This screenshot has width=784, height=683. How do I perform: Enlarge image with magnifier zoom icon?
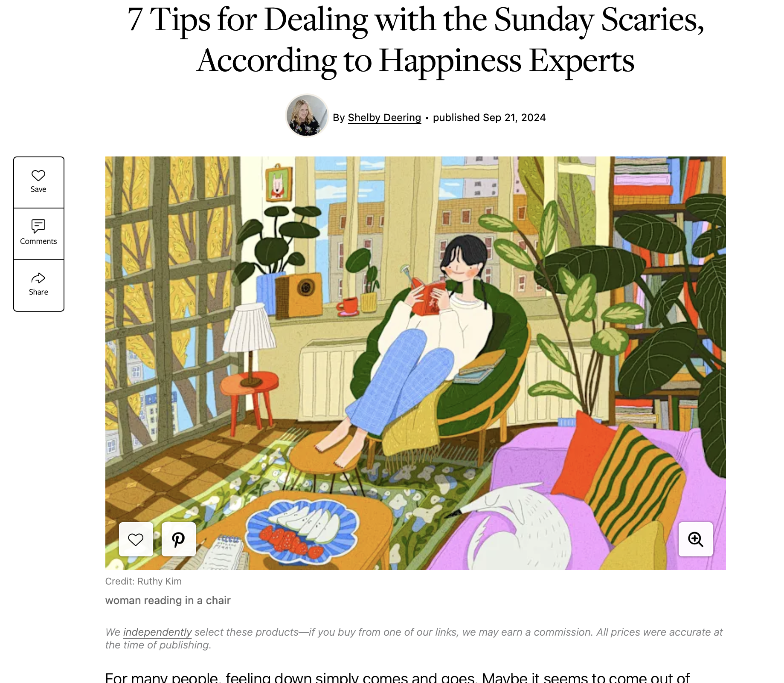(696, 539)
